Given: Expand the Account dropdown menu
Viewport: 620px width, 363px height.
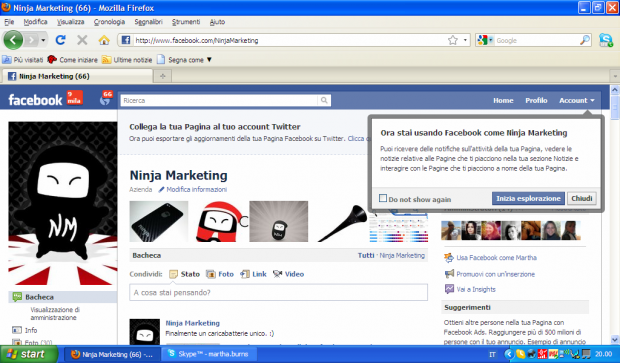Looking at the screenshot, I should [577, 100].
